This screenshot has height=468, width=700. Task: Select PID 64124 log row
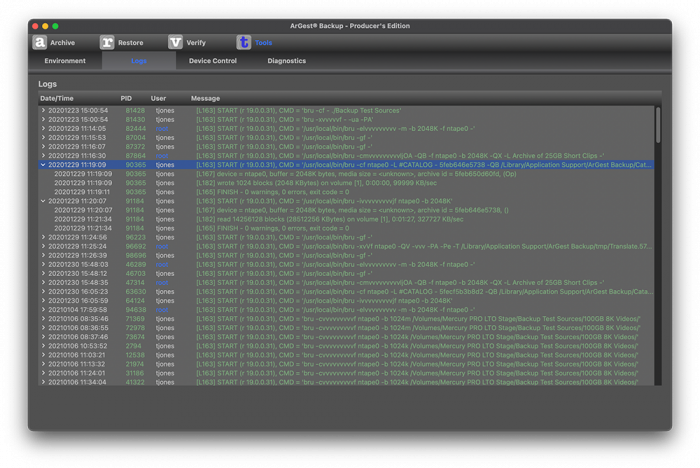click(346, 301)
